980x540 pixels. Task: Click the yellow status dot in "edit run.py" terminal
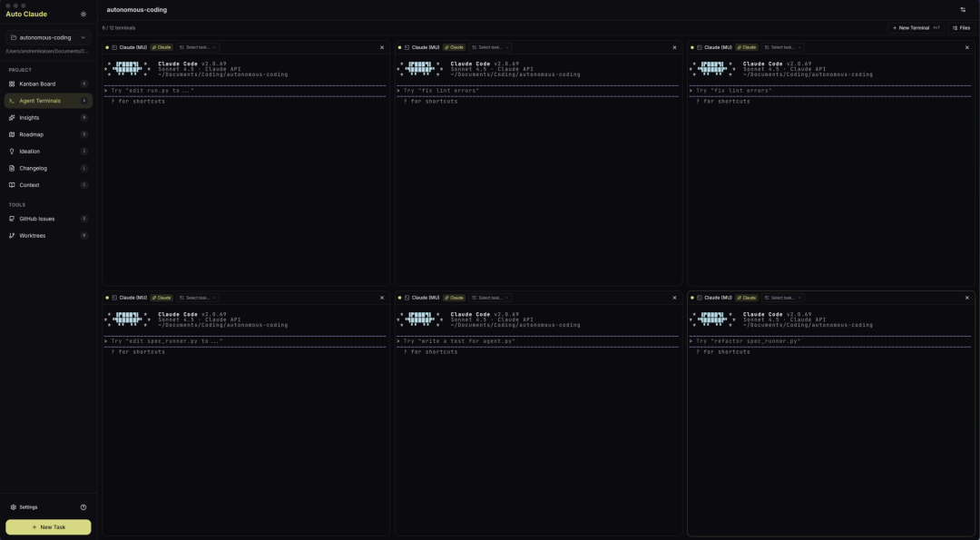click(x=107, y=47)
